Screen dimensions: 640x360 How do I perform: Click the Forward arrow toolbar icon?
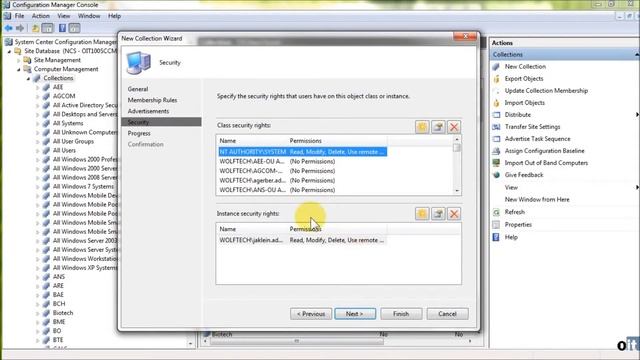pyautogui.click(x=20, y=28)
